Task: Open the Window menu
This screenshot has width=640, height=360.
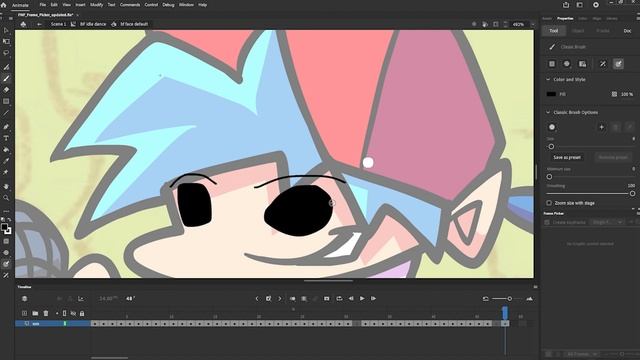Action: (186, 5)
